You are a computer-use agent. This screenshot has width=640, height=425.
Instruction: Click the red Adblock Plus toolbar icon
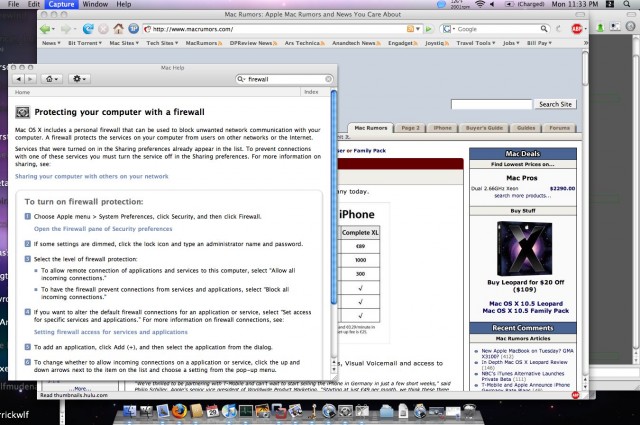(576, 29)
